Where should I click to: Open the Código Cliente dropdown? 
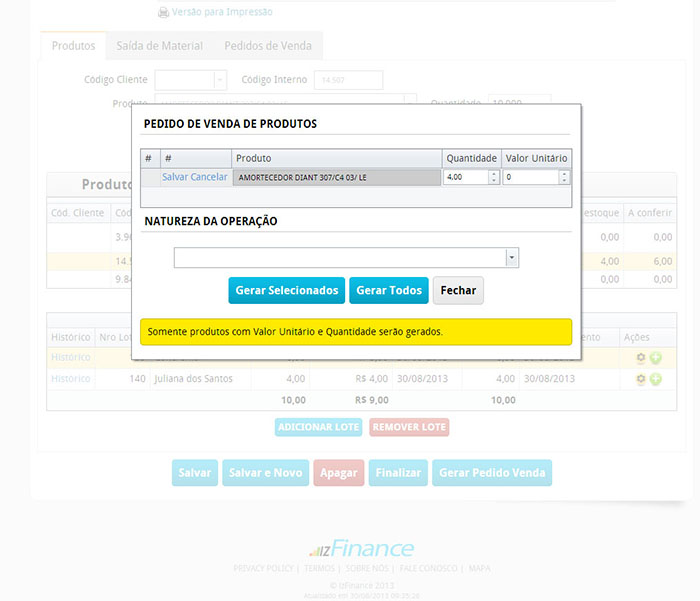(x=220, y=80)
